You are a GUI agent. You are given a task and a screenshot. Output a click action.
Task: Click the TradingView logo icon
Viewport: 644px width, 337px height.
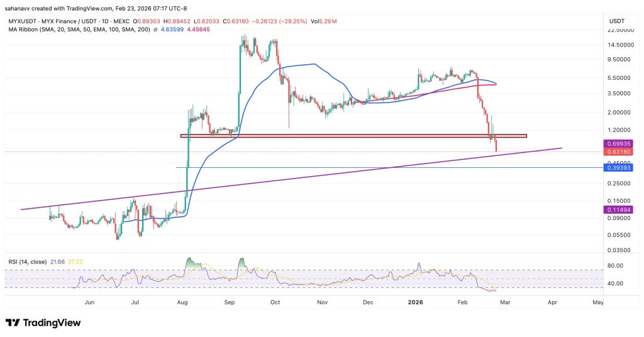[x=13, y=323]
